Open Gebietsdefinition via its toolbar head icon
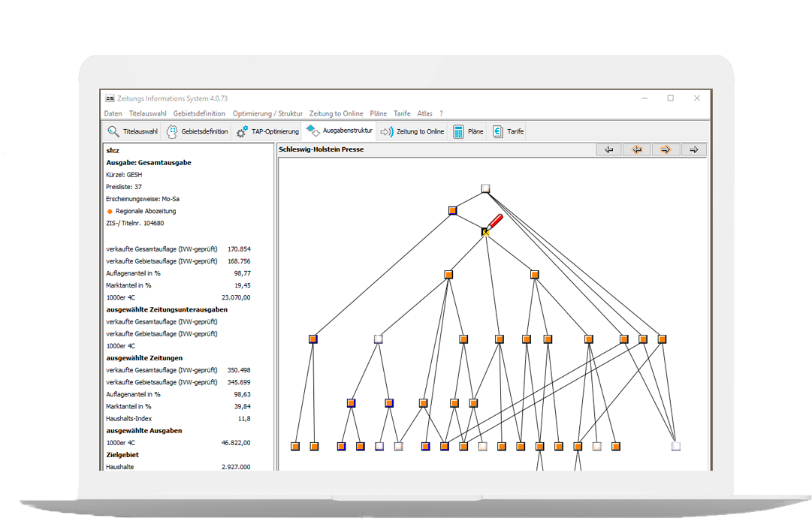Screen dimensions: 812x521 coord(170,131)
